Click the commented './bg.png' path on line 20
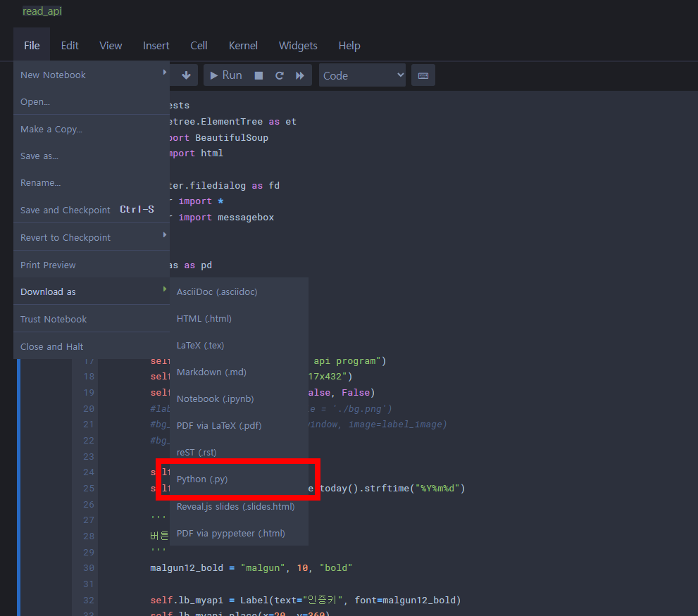Image resolution: width=698 pixels, height=616 pixels. tap(360, 408)
